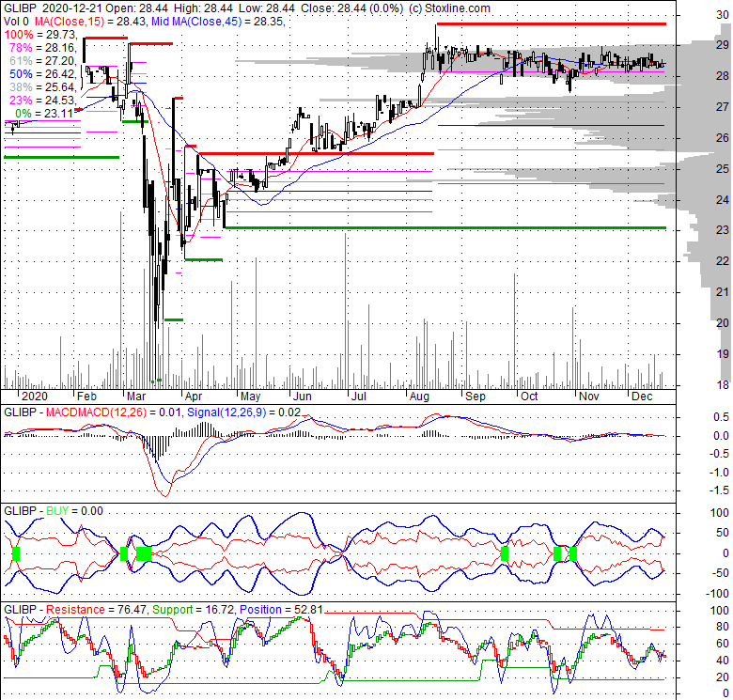
Task: Click the 50% = 26.42 Fibonacci label
Action: [x=39, y=72]
